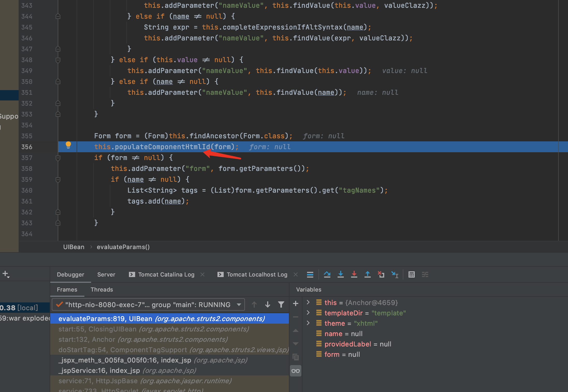This screenshot has width=568, height=392.
Task: Select the Frames tab
Action: pos(67,289)
